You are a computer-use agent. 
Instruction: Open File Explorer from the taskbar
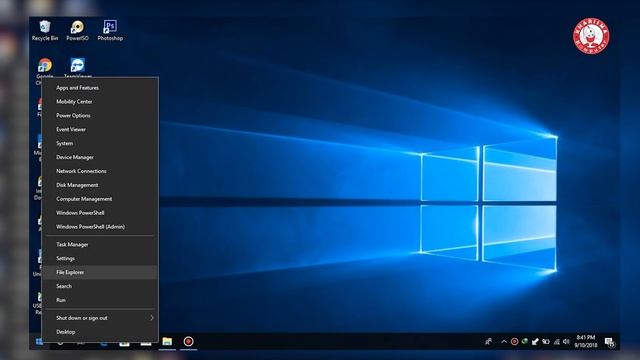[167, 341]
